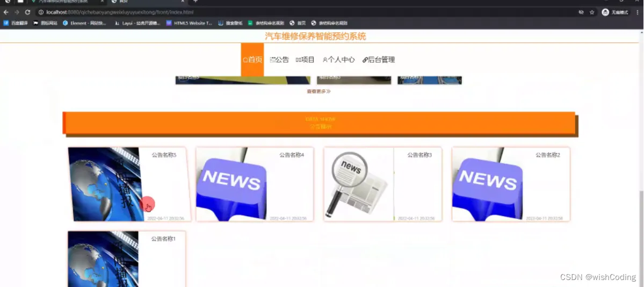Reload the page with refresh icon
The width and height of the screenshot is (644, 287).
pyautogui.click(x=27, y=12)
